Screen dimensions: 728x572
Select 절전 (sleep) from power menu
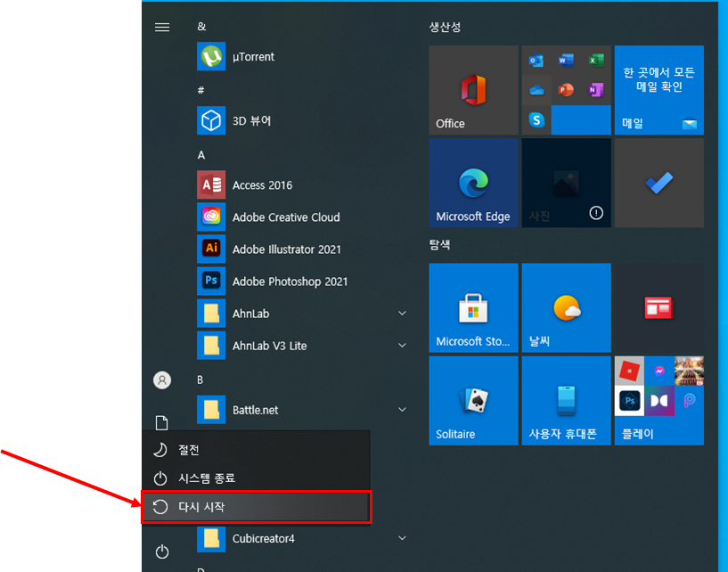click(256, 449)
